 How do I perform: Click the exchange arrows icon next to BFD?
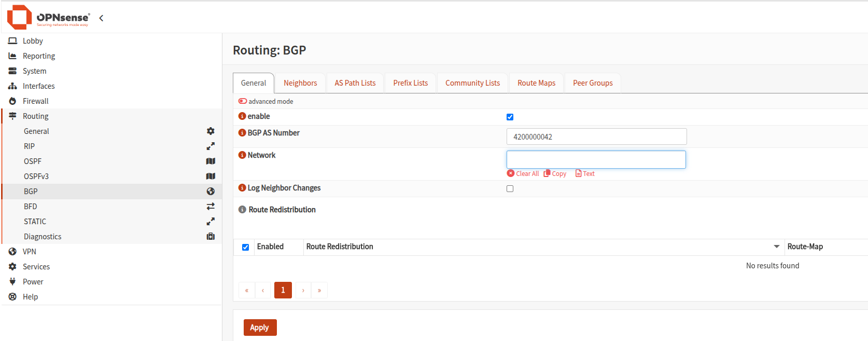click(211, 207)
